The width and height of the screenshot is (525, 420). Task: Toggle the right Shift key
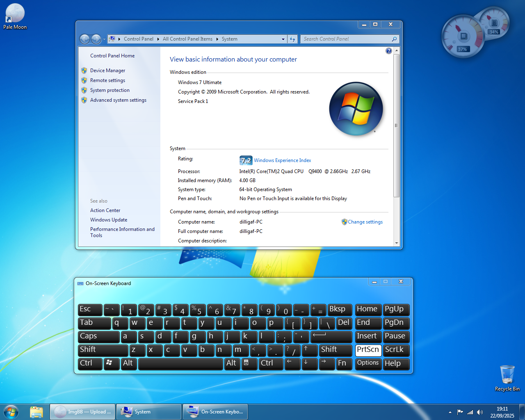point(336,350)
